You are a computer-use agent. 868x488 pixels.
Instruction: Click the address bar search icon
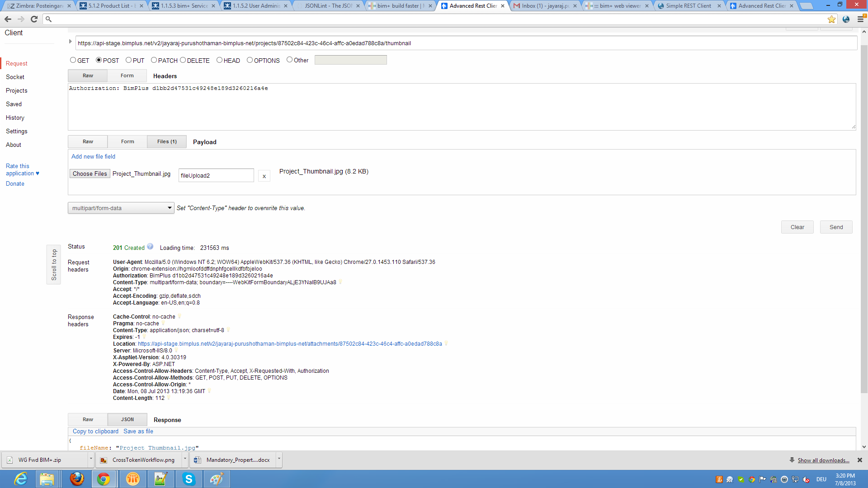48,19
